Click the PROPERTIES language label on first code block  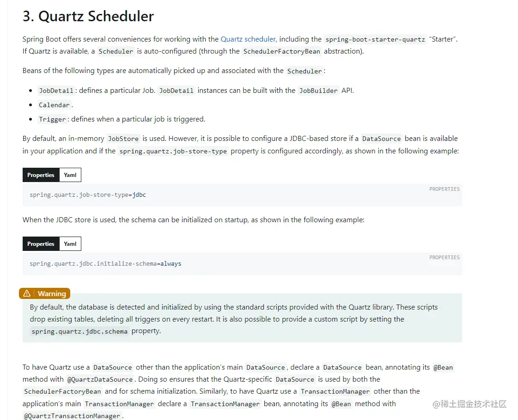(x=444, y=189)
